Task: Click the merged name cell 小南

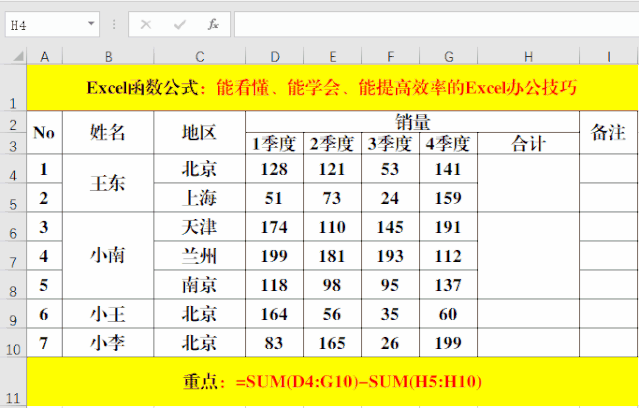Action: click(x=108, y=256)
